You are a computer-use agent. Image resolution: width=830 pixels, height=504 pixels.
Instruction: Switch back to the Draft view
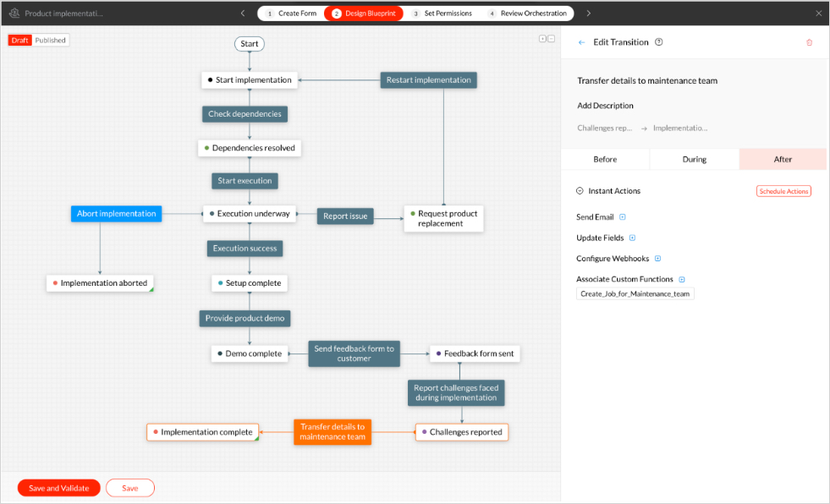(19, 39)
